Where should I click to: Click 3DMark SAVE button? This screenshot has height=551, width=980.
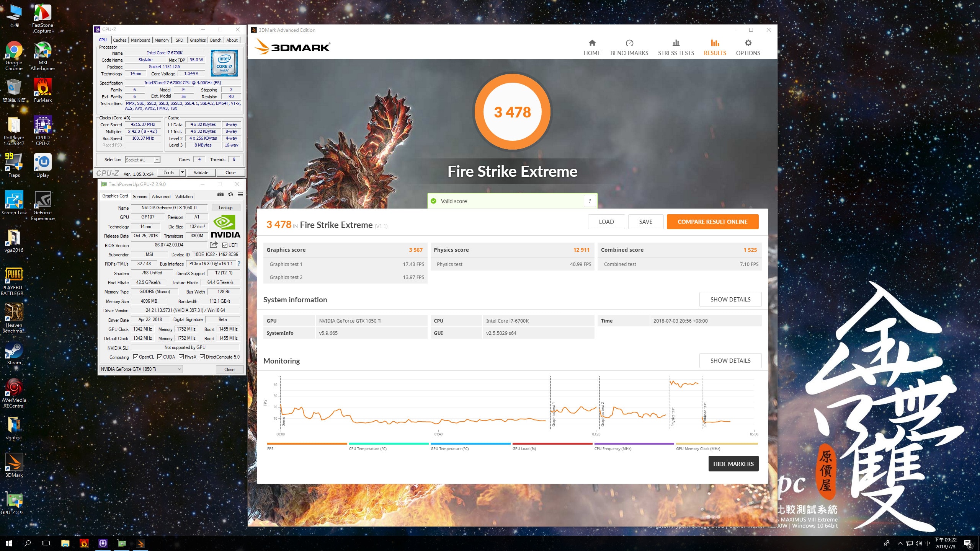[x=645, y=222]
